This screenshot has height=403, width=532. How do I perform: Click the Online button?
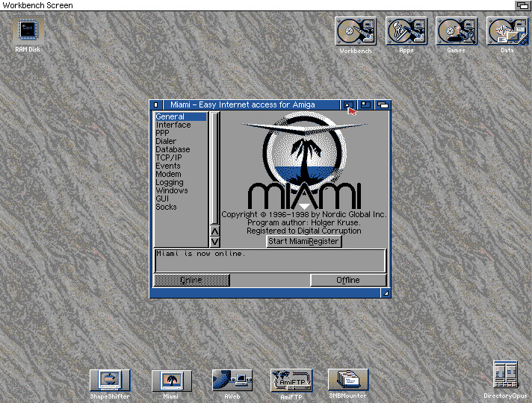pos(192,281)
